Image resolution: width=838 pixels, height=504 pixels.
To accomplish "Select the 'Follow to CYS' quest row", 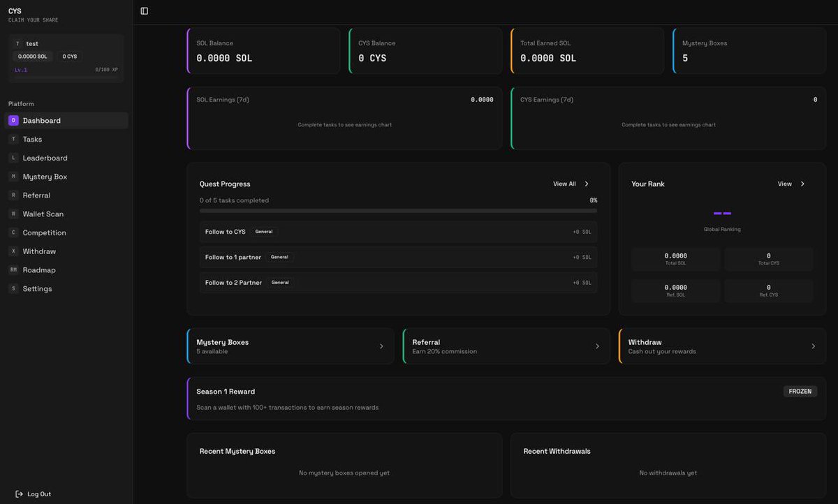I will [x=398, y=232].
